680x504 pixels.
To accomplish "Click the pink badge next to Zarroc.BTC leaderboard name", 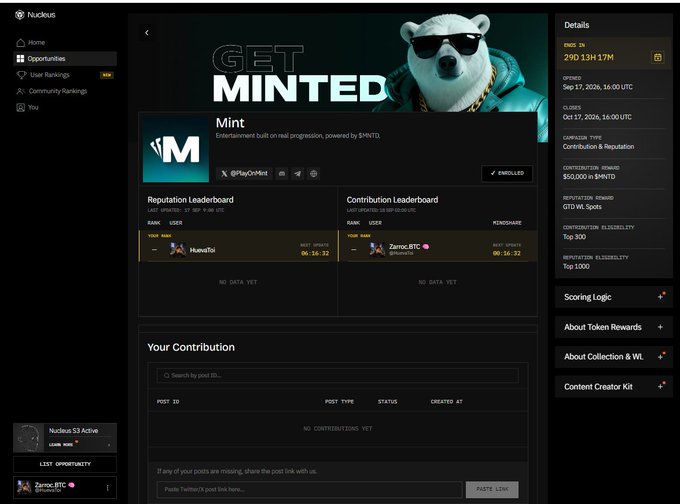I will 426,246.
